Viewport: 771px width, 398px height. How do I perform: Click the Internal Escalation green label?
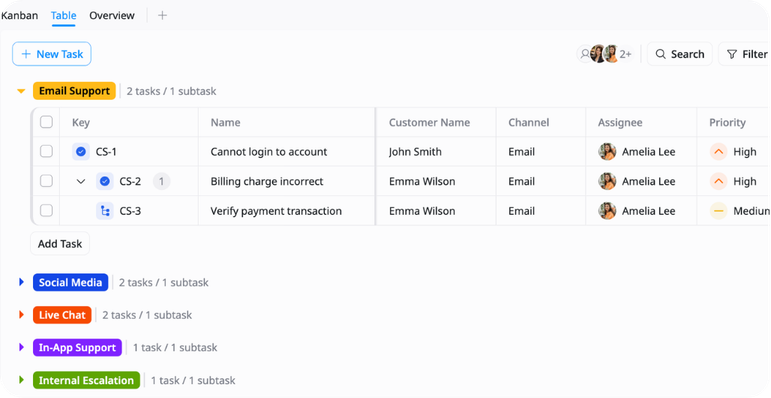(x=86, y=380)
